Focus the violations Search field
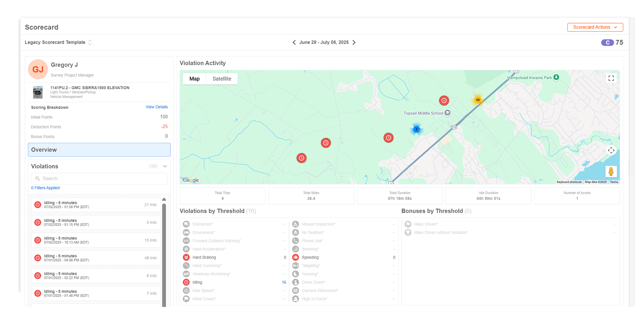 click(99, 178)
